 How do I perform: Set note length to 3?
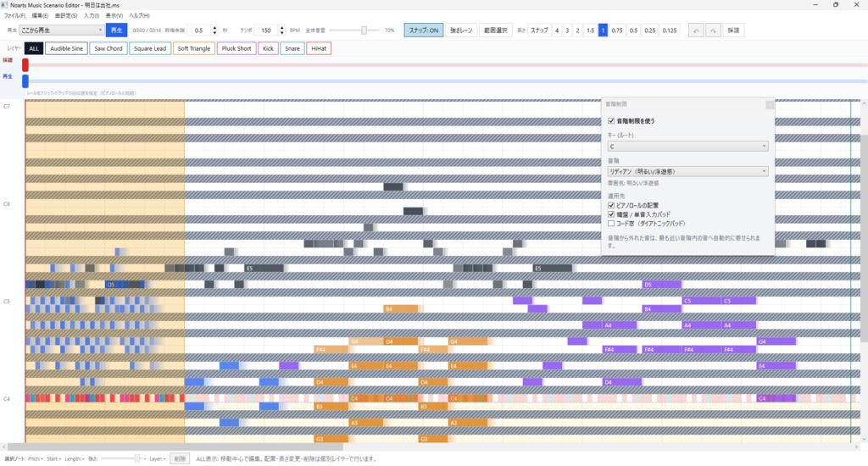click(x=567, y=31)
